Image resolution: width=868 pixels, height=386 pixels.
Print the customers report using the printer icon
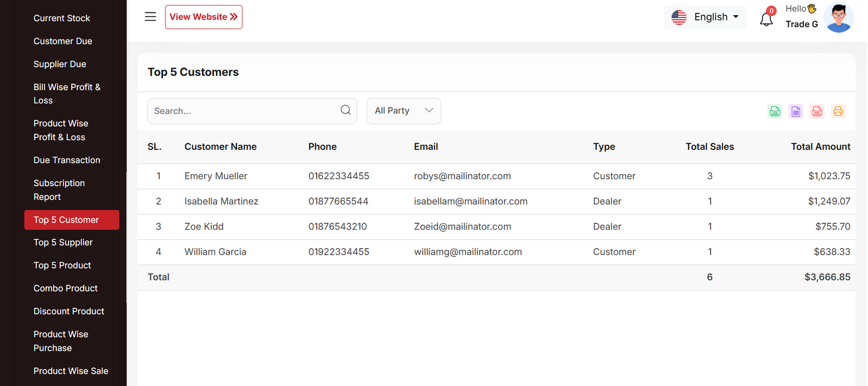point(838,111)
